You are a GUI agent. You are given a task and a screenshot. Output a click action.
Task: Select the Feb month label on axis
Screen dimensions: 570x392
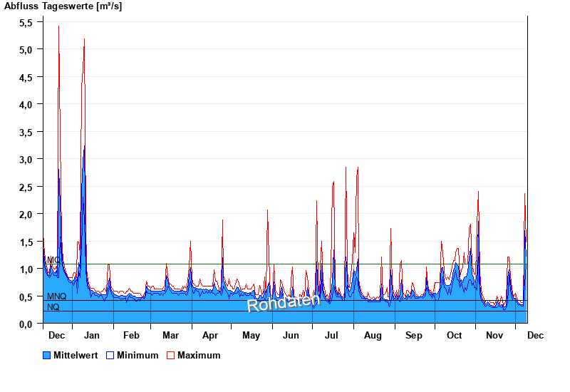131,335
